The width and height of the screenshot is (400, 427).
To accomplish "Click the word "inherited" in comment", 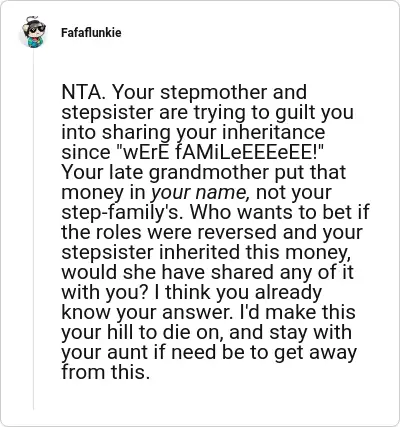I will click(199, 252).
